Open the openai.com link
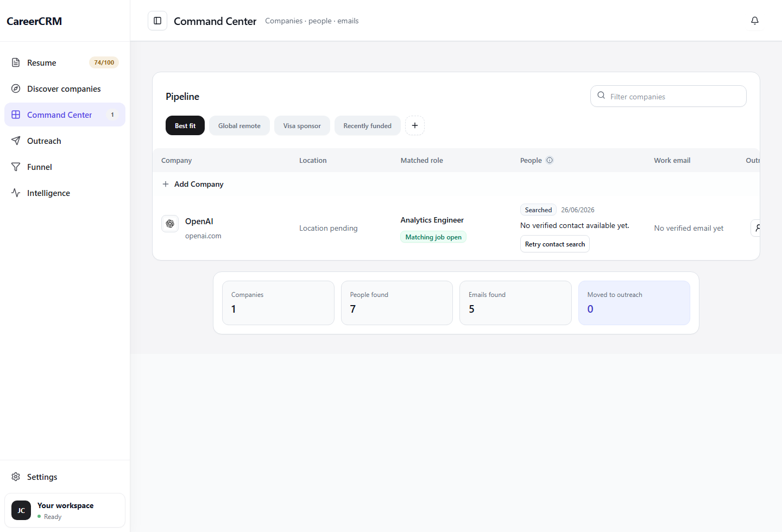The width and height of the screenshot is (782, 532). (203, 236)
